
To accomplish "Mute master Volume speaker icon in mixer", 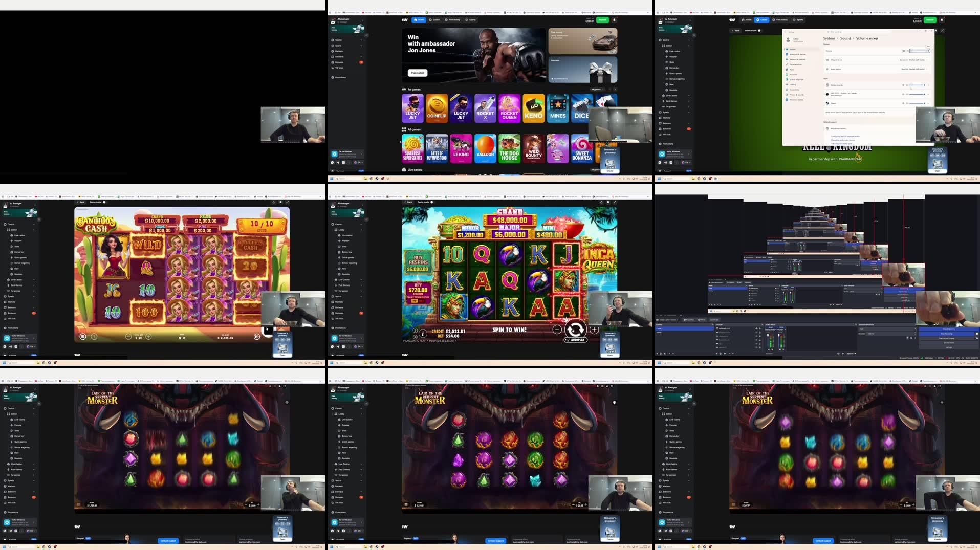I will coord(904,51).
